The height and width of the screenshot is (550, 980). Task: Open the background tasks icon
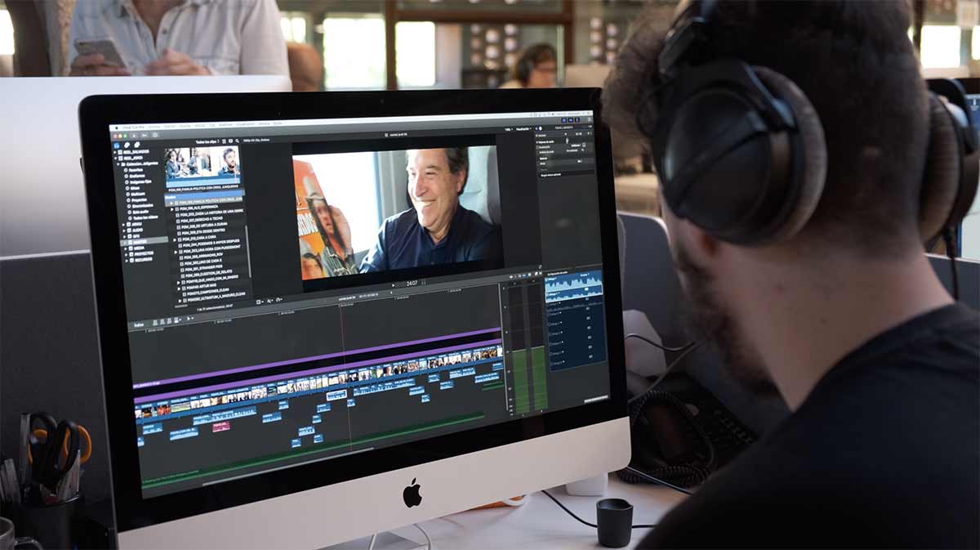(x=155, y=135)
